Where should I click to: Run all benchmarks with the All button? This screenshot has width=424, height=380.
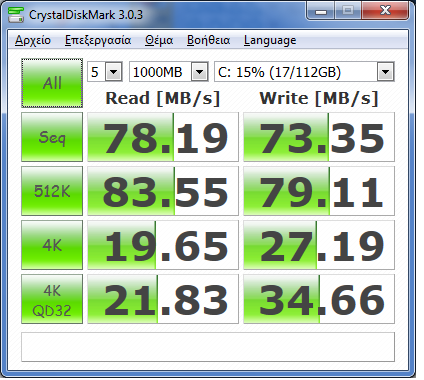click(52, 83)
